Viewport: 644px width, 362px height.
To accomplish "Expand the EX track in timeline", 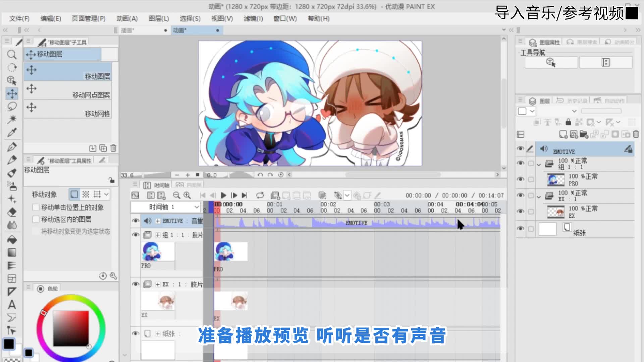I will tap(158, 284).
